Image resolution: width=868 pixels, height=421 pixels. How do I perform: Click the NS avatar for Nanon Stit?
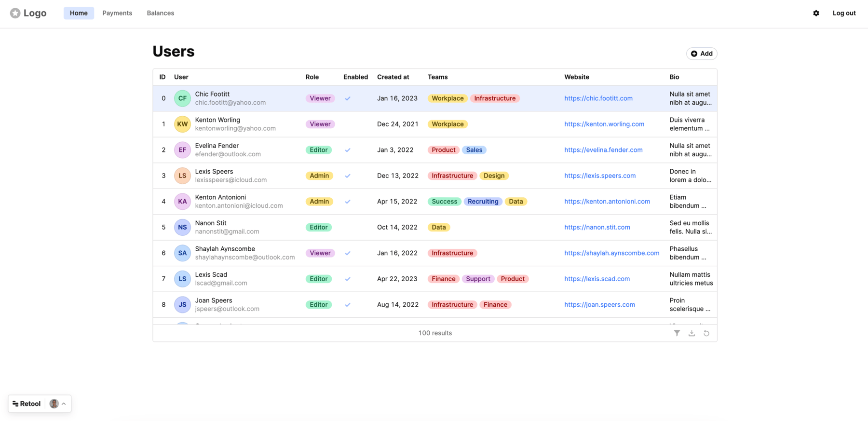182,227
